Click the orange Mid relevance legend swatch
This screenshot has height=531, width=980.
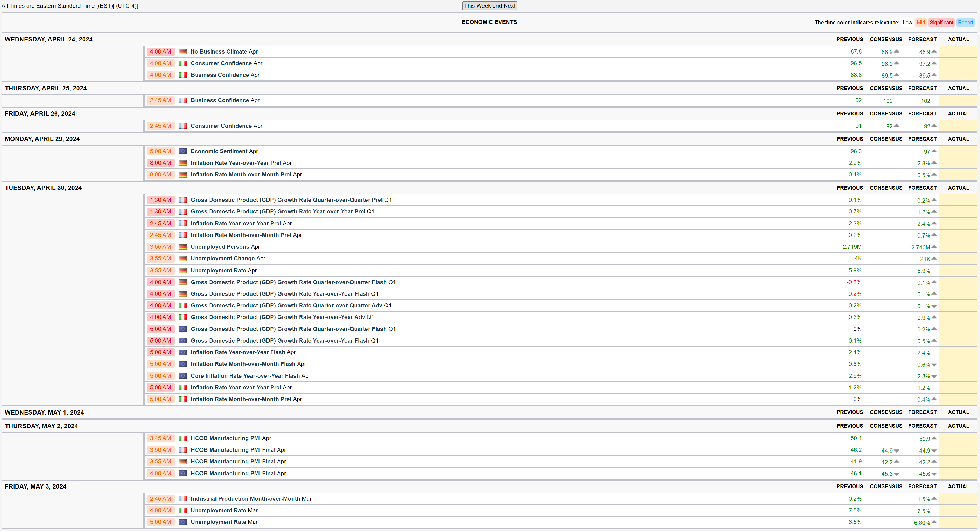[921, 23]
